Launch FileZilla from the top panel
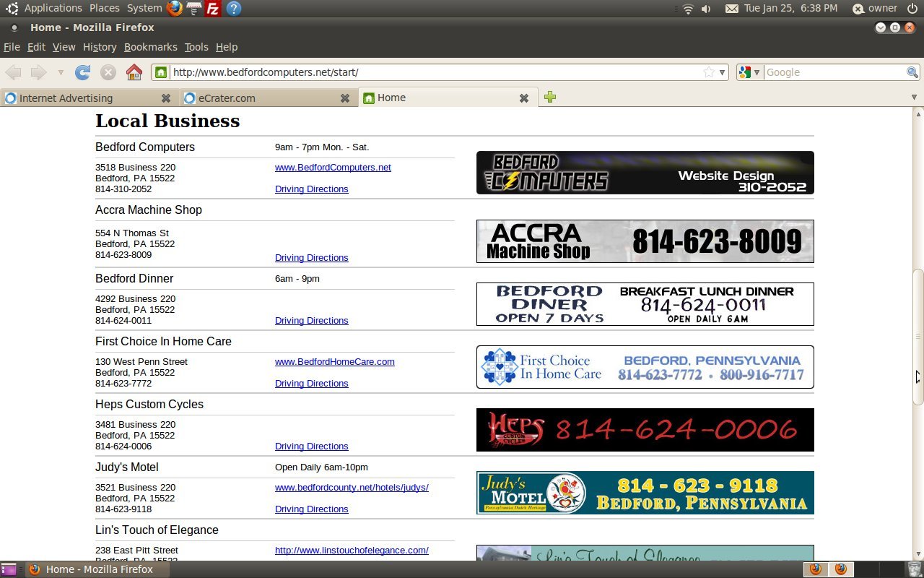The height and width of the screenshot is (578, 924). pyautogui.click(x=213, y=9)
